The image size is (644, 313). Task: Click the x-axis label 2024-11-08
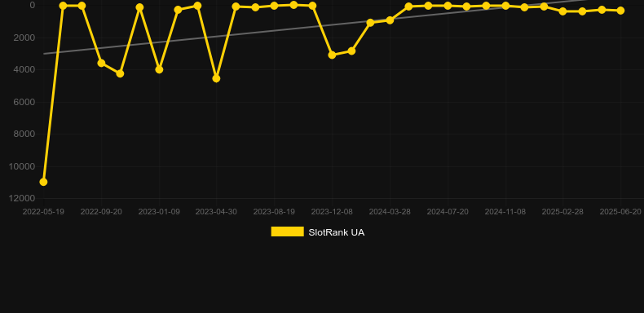[x=505, y=212]
